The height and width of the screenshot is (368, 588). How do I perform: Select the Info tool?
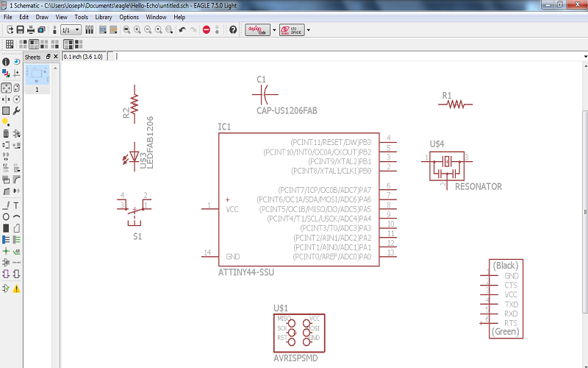pos(6,62)
